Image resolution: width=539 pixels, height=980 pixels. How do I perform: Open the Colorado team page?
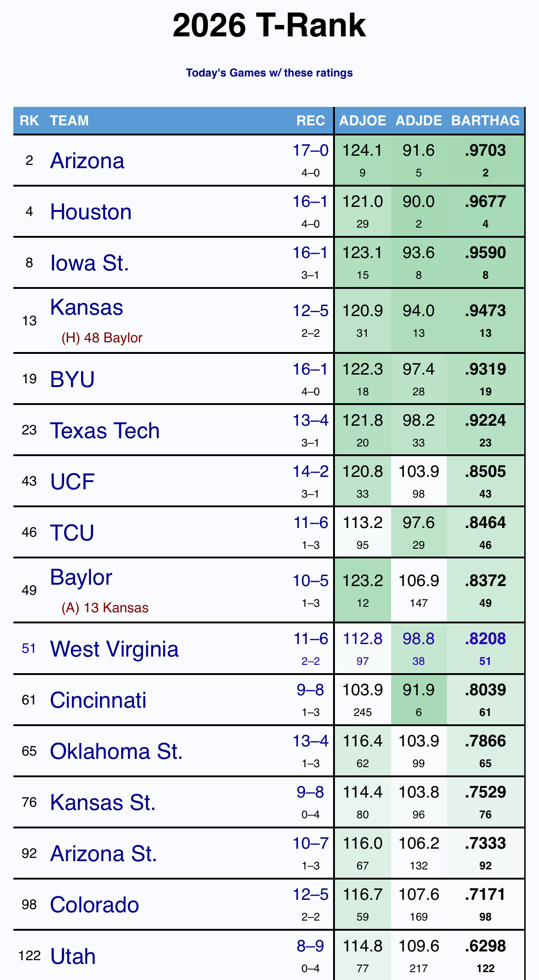coord(94,904)
